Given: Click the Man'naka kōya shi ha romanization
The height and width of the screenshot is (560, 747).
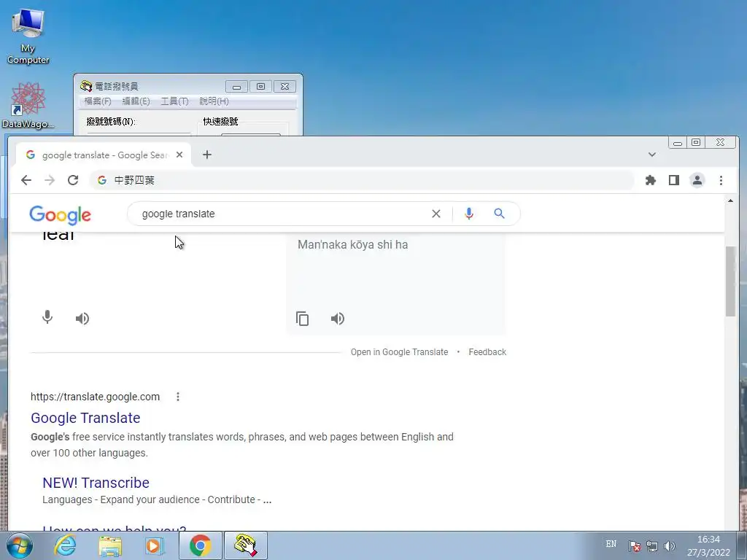Looking at the screenshot, I should coord(352,245).
